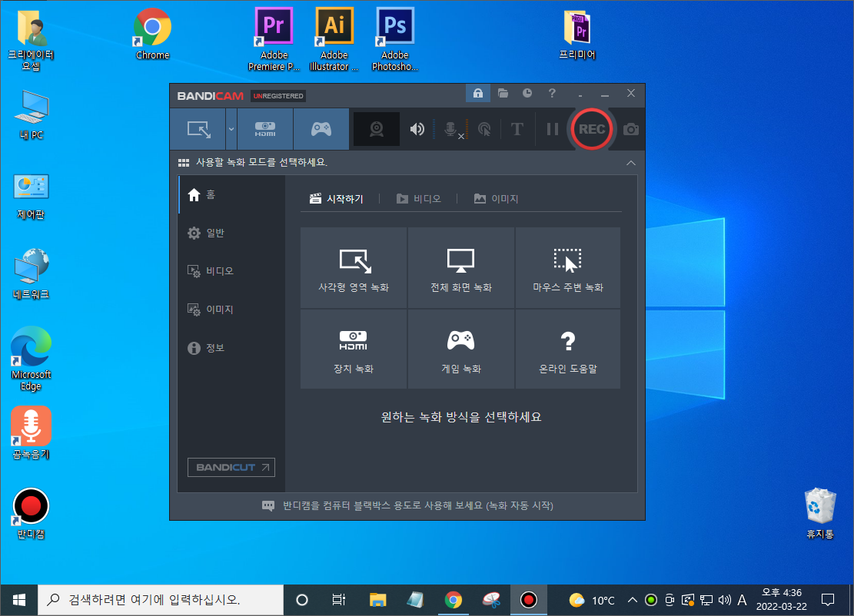The height and width of the screenshot is (616, 854).
Task: Choose 장치 녹화 tile
Action: [x=354, y=349]
